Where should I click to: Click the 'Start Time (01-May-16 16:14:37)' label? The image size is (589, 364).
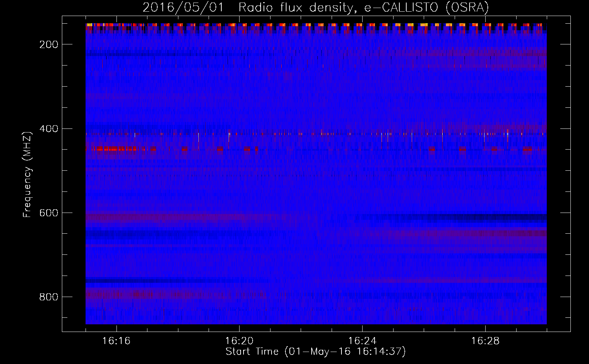click(315, 352)
